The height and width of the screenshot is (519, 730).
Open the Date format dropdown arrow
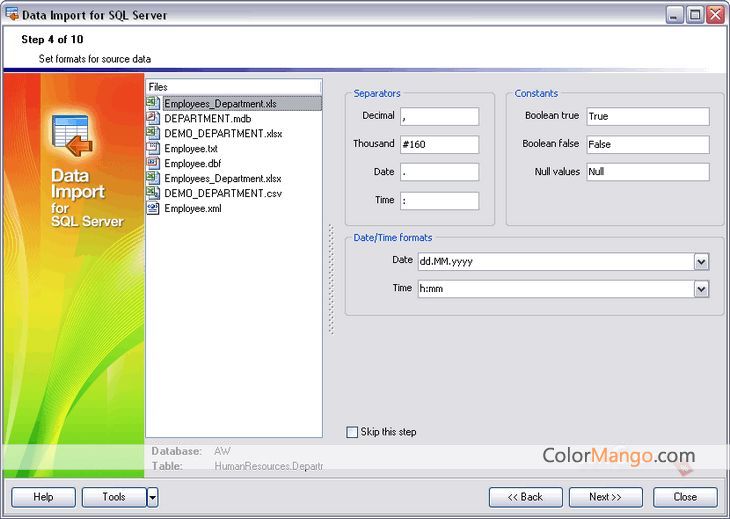point(702,262)
